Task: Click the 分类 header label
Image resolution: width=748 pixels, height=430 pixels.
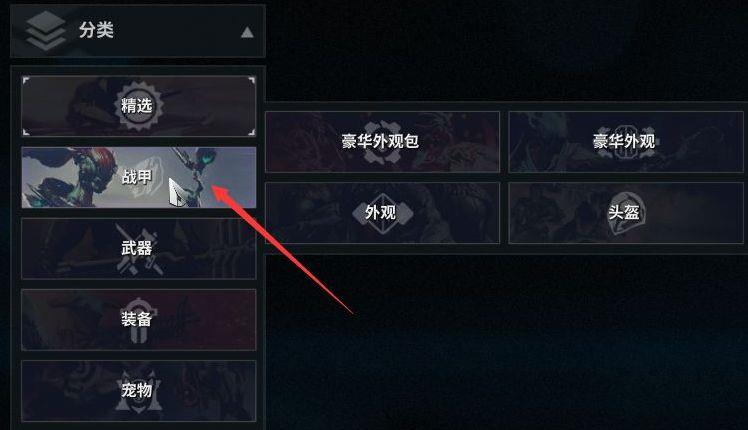Action: pyautogui.click(x=96, y=30)
